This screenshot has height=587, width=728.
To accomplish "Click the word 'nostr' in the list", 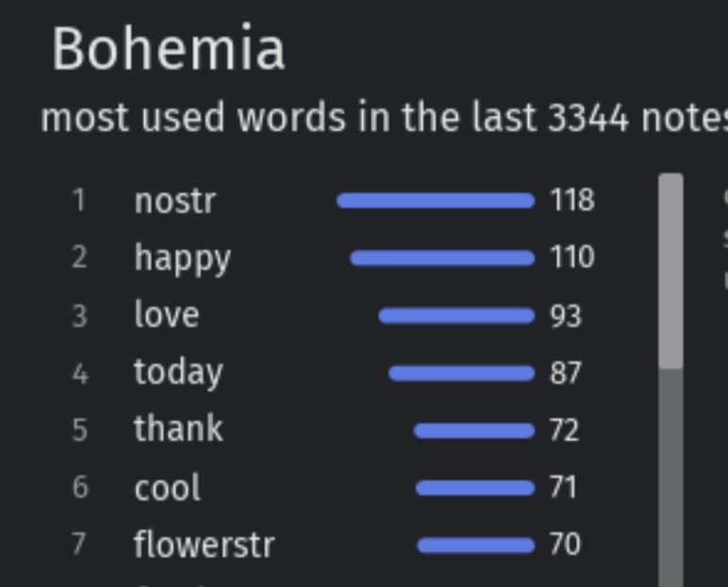I will pyautogui.click(x=175, y=201).
